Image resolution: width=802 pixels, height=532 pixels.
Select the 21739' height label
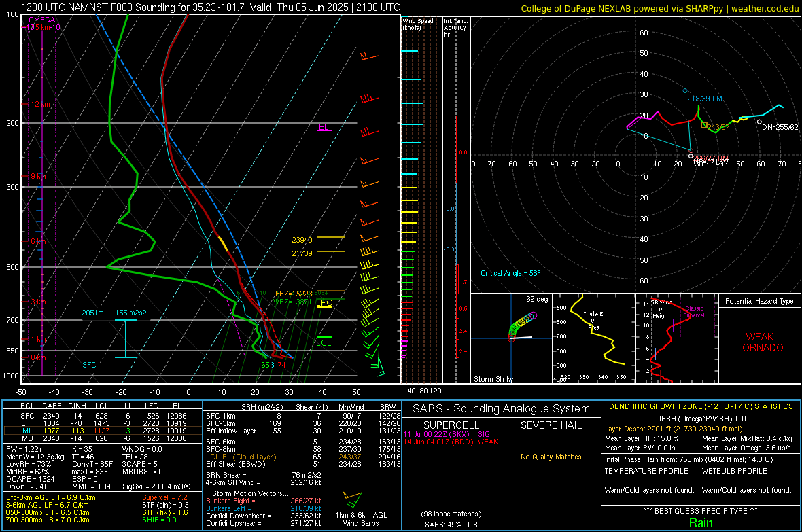(x=303, y=253)
